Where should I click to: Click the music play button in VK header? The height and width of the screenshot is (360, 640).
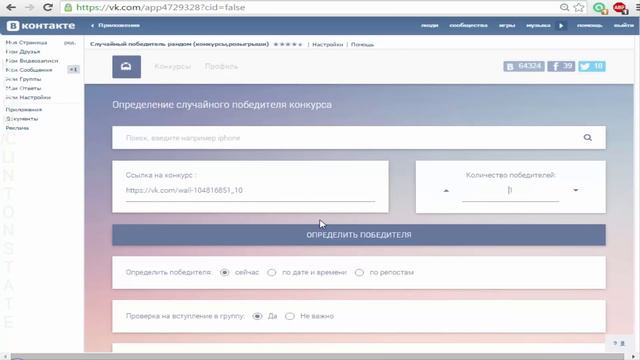tap(561, 26)
